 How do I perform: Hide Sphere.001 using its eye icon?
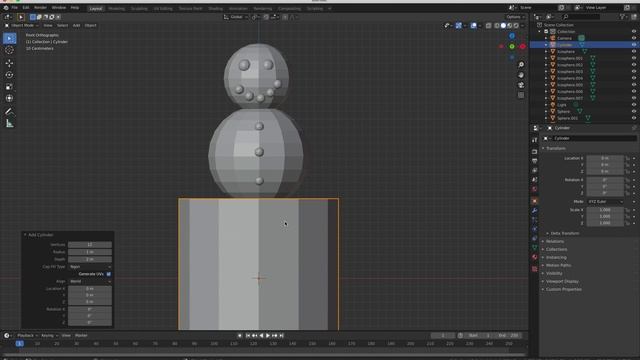click(634, 118)
